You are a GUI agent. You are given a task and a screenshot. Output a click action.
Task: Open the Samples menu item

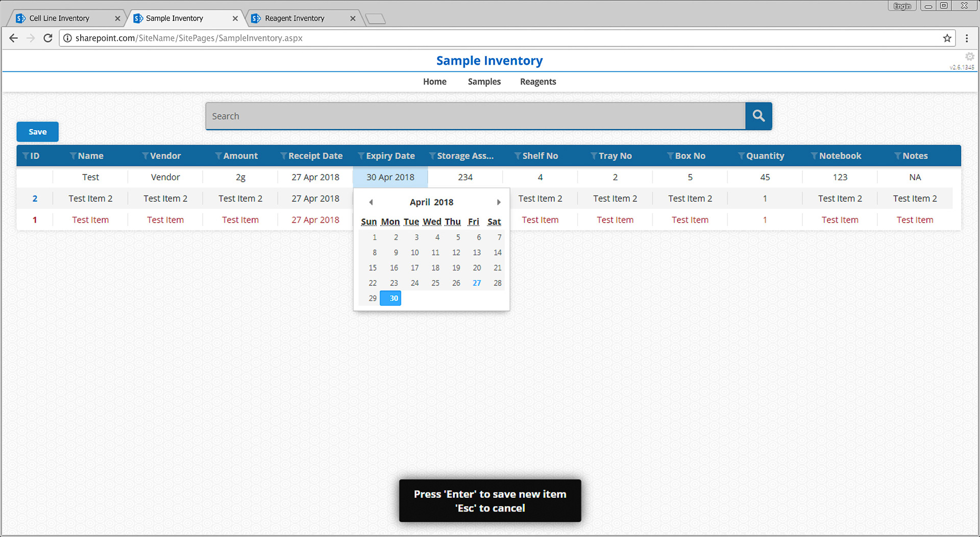484,82
